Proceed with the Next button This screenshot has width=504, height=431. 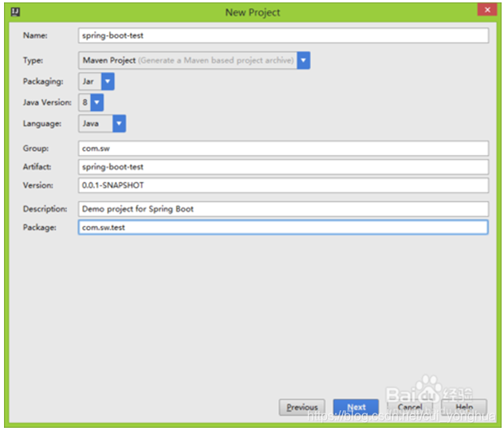click(x=356, y=407)
